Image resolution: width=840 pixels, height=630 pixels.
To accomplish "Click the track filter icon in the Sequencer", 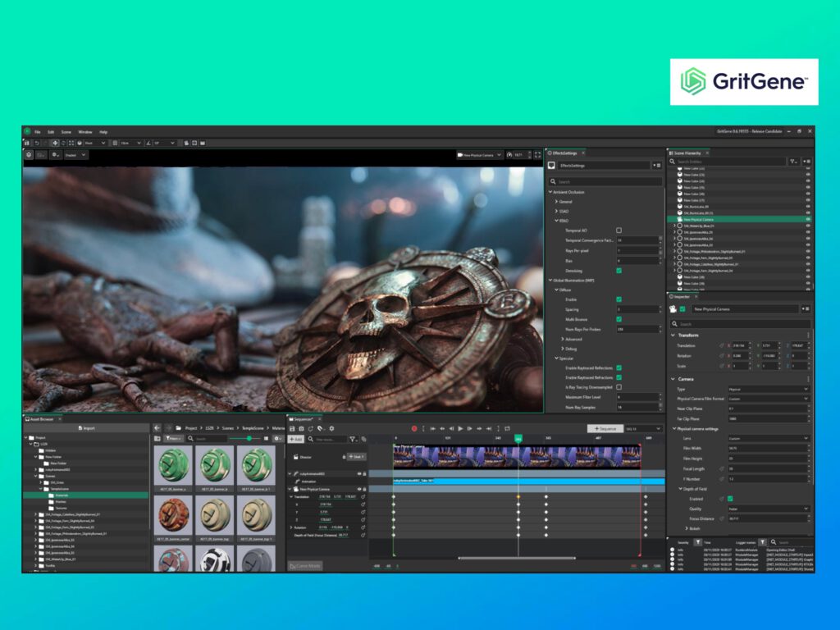I will pos(353,440).
